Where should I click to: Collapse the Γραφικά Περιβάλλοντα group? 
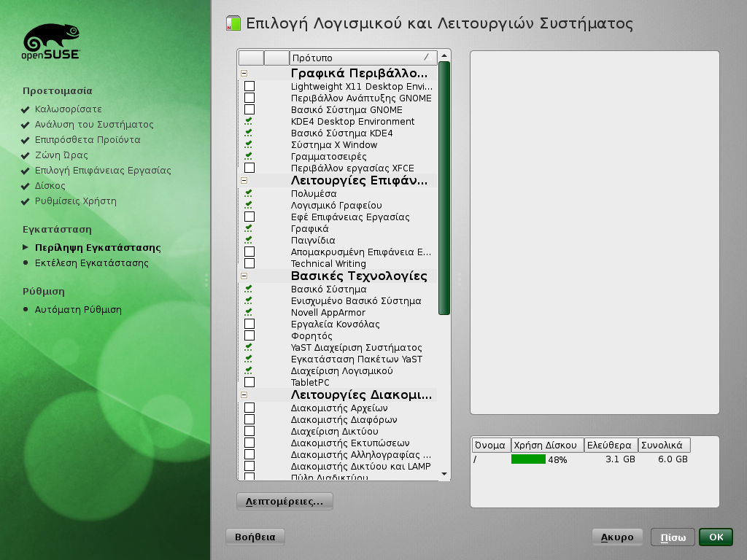click(244, 74)
